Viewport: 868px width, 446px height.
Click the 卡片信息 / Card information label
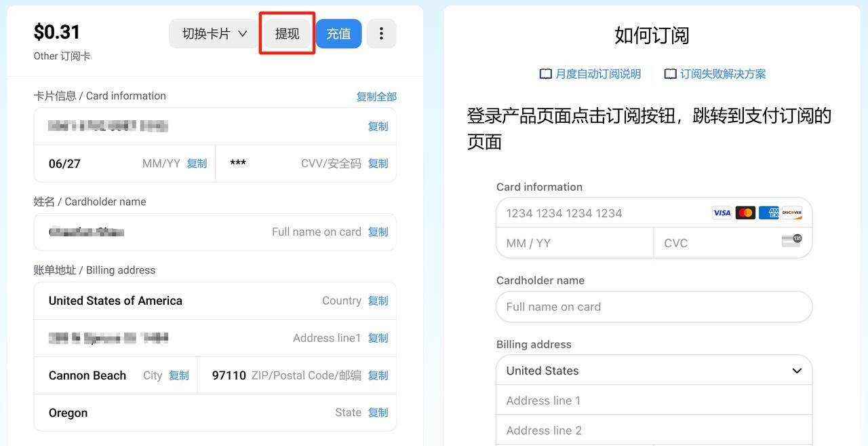click(x=100, y=96)
